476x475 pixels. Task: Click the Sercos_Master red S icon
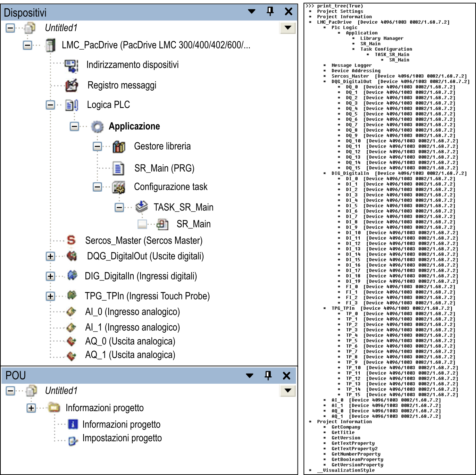tap(71, 240)
